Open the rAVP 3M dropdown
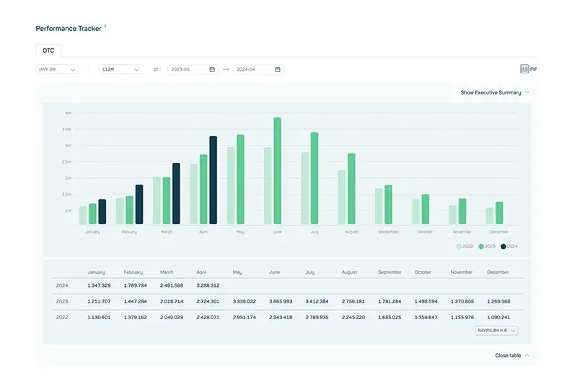 tap(57, 69)
